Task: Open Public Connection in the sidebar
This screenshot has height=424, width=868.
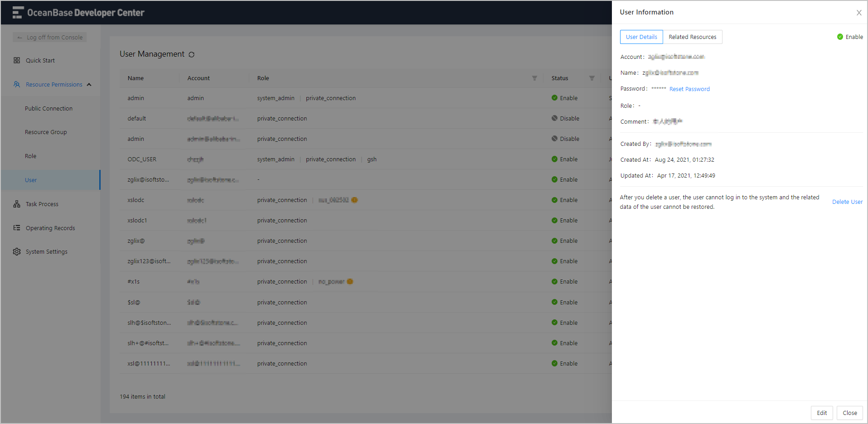Action: pyautogui.click(x=48, y=108)
